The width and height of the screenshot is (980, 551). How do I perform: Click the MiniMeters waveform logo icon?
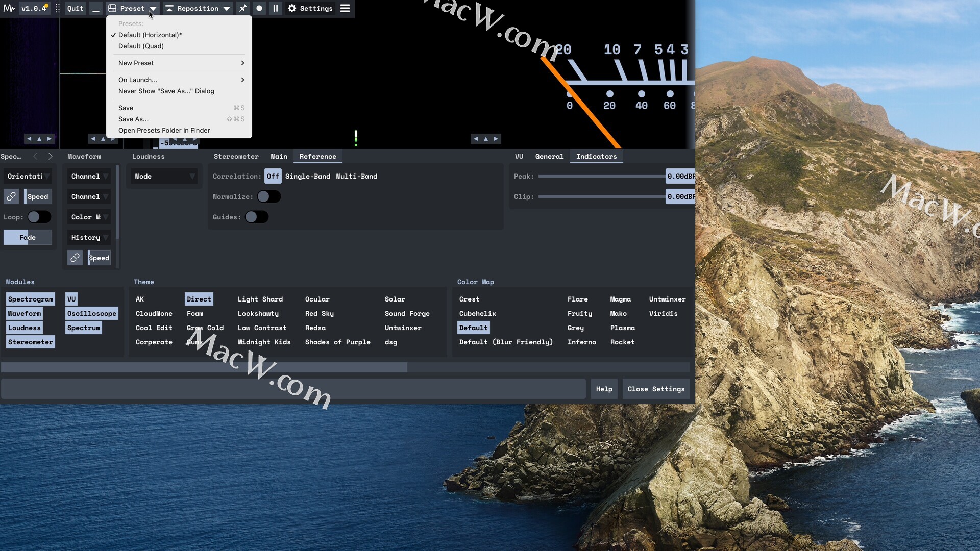click(x=9, y=8)
